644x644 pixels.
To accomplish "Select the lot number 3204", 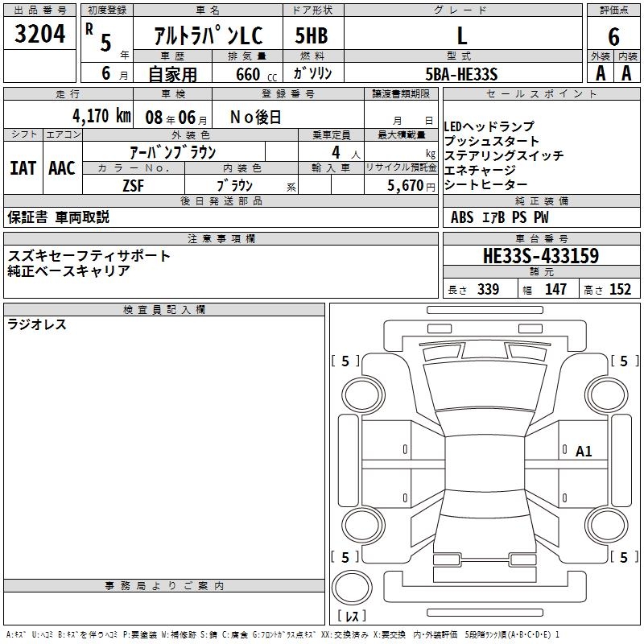I will (x=39, y=35).
